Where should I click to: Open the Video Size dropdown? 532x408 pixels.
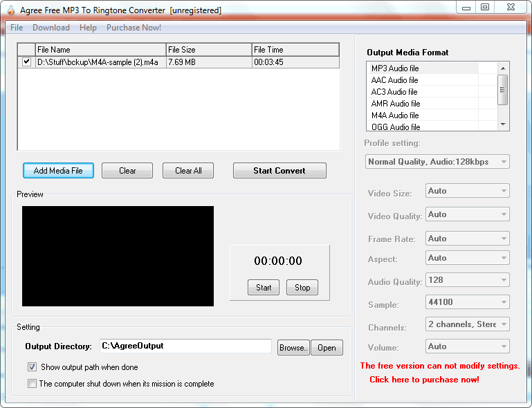coord(468,191)
